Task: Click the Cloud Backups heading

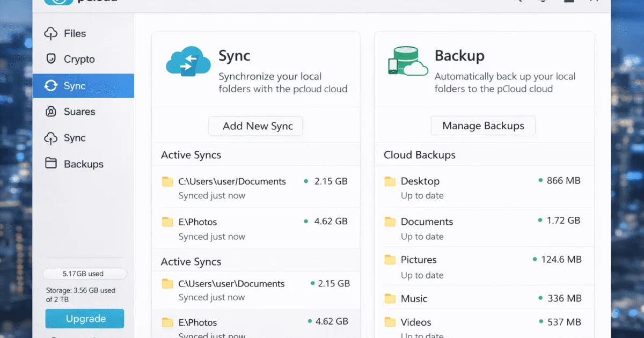Action: pyautogui.click(x=420, y=155)
